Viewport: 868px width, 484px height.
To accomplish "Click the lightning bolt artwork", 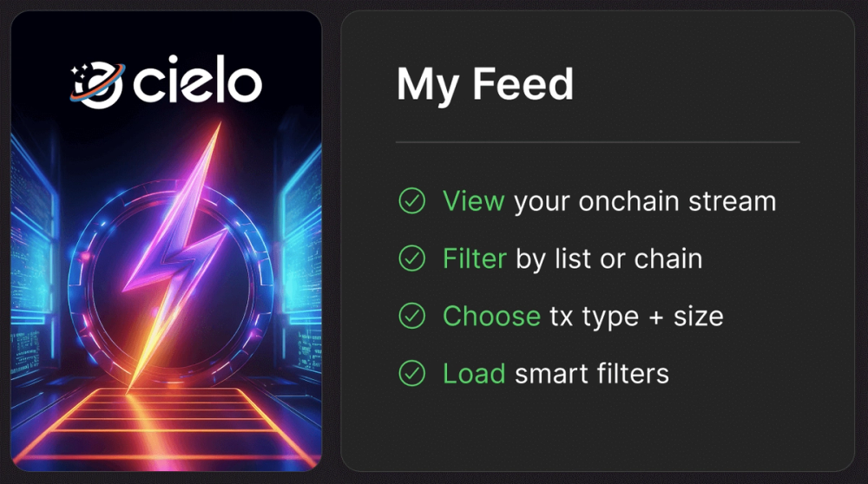I will pyautogui.click(x=175, y=256).
